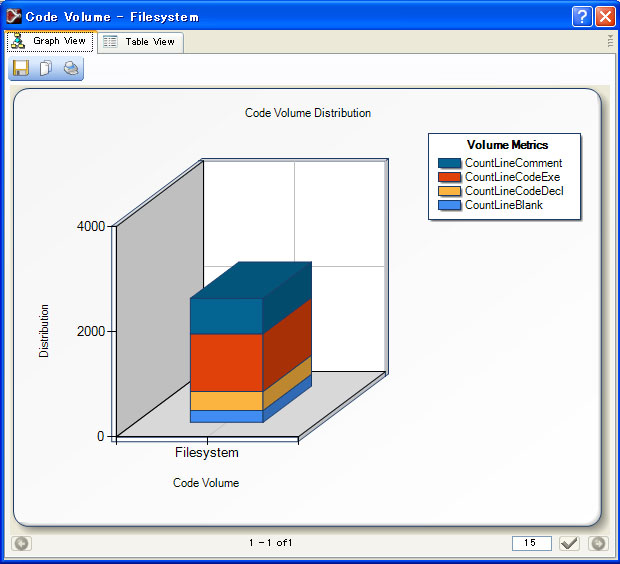Viewport: 620px width, 564px height.
Task: Click the CountLineBlank legend label
Action: click(504, 205)
